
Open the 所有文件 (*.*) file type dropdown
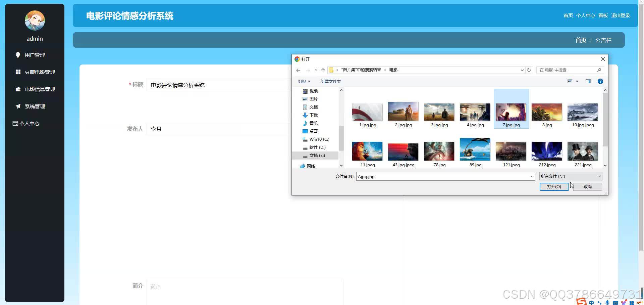(x=570, y=176)
